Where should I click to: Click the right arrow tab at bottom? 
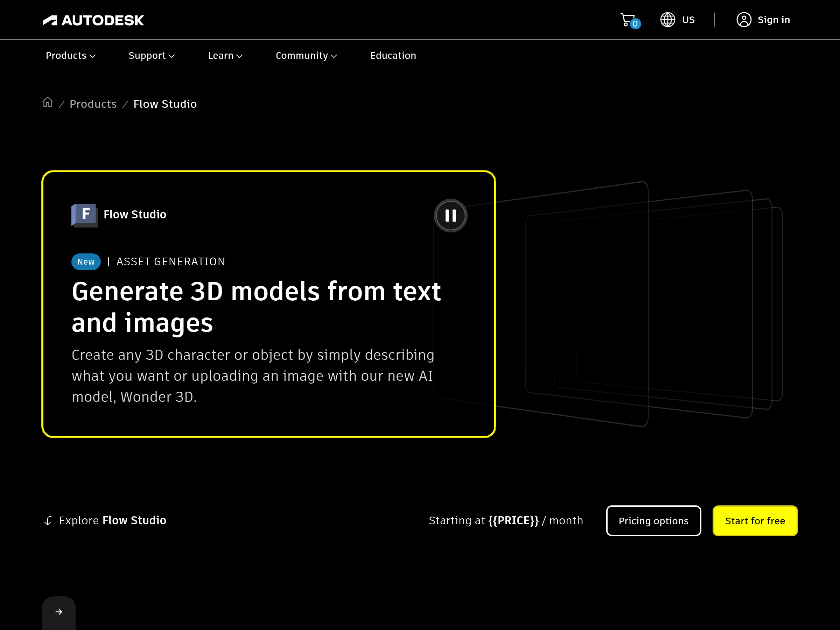coord(58,611)
